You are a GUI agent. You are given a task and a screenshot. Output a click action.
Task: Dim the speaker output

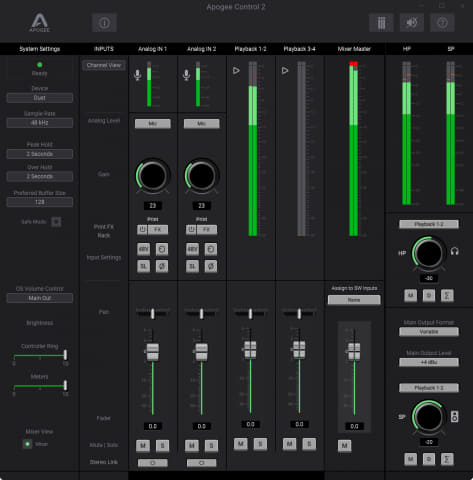coord(429,459)
